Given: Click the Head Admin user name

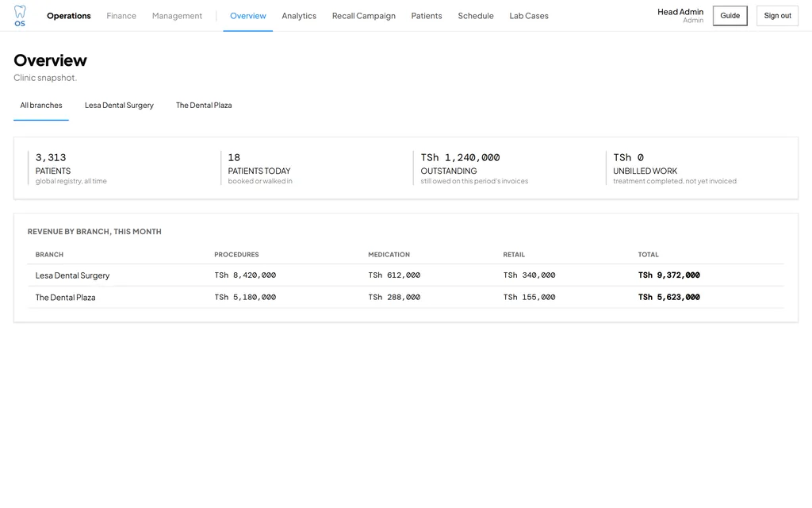Looking at the screenshot, I should (680, 12).
